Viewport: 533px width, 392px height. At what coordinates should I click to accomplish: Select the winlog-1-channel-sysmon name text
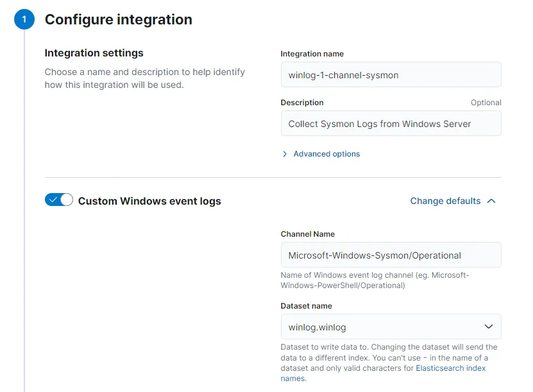coord(343,74)
